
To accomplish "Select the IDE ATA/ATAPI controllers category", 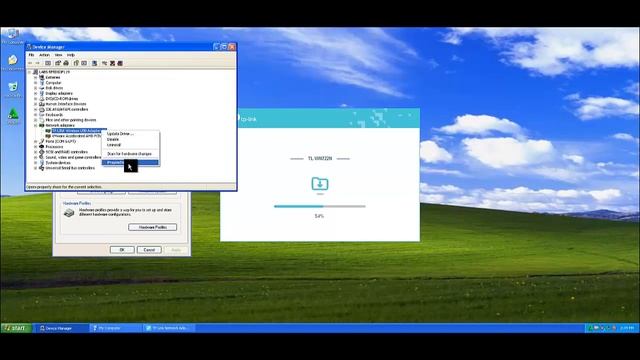I will click(x=67, y=109).
